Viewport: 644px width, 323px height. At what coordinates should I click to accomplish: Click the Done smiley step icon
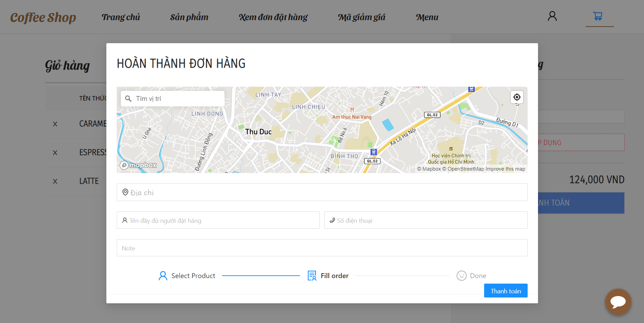pyautogui.click(x=462, y=276)
